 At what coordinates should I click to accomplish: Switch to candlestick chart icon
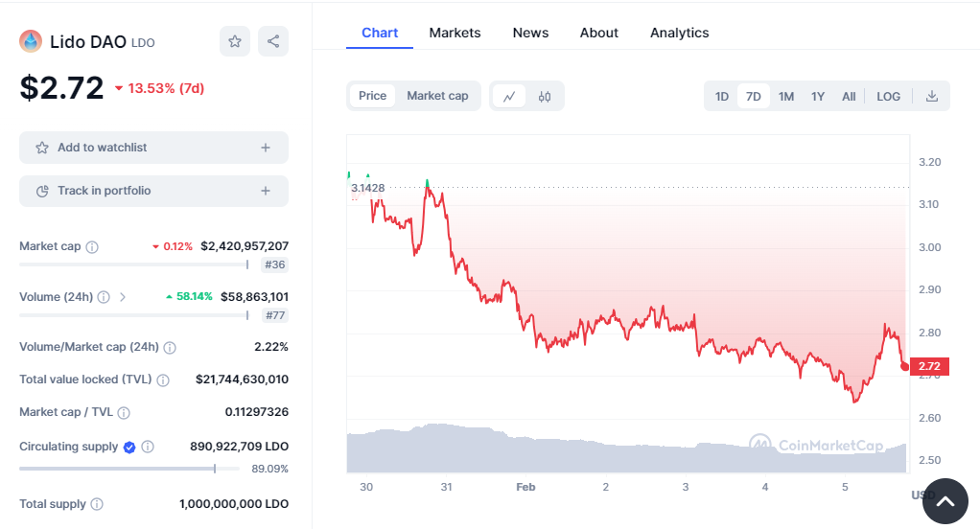pyautogui.click(x=545, y=96)
